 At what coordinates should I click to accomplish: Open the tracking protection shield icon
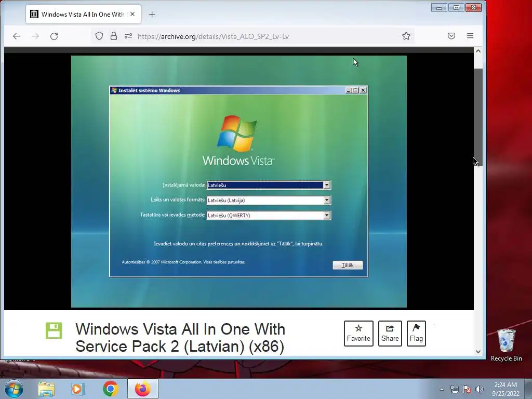pyautogui.click(x=99, y=36)
